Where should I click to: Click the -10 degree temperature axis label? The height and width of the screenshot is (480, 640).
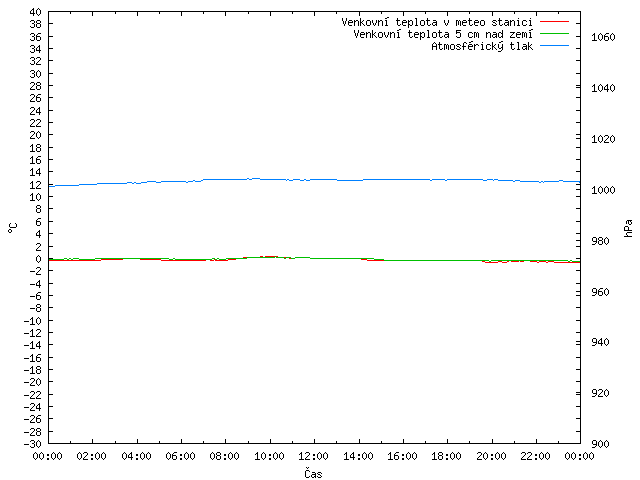(x=33, y=321)
